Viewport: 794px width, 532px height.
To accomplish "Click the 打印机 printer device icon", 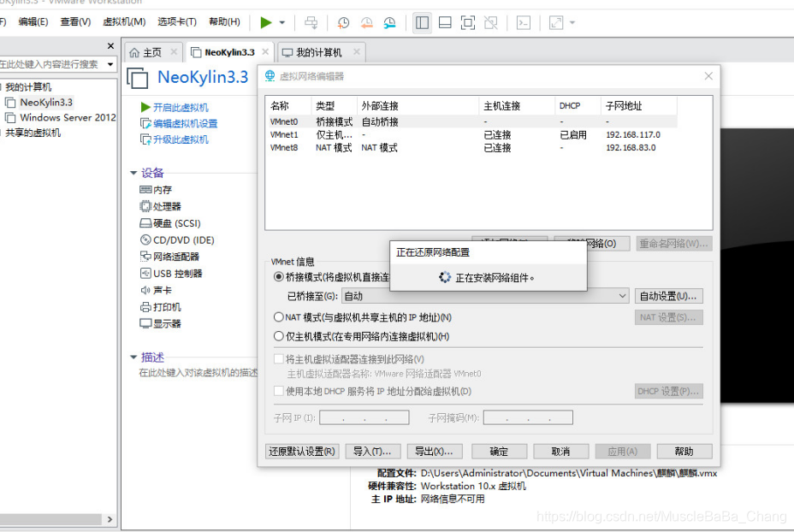I will pos(145,307).
